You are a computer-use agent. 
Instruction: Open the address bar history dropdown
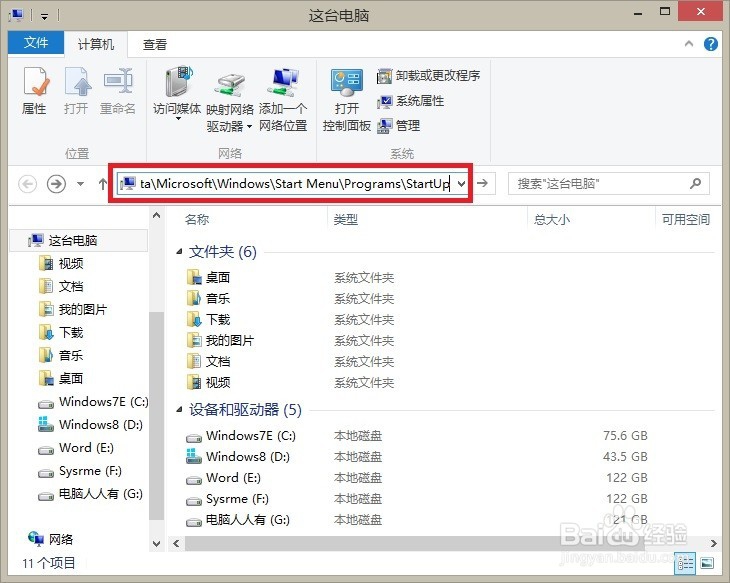pyautogui.click(x=461, y=183)
